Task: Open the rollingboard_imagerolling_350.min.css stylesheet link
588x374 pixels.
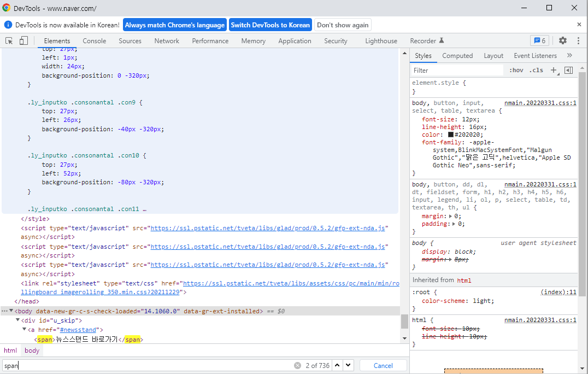Action: (210, 288)
